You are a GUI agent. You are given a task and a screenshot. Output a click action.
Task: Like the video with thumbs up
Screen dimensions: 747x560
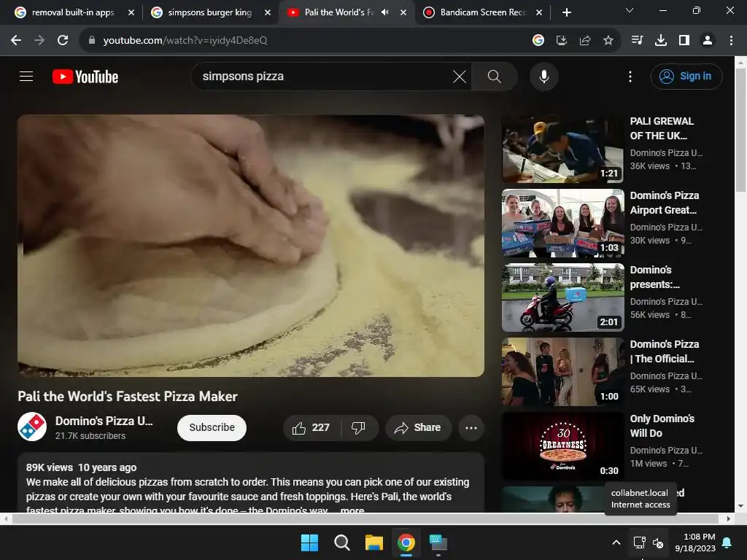click(311, 427)
